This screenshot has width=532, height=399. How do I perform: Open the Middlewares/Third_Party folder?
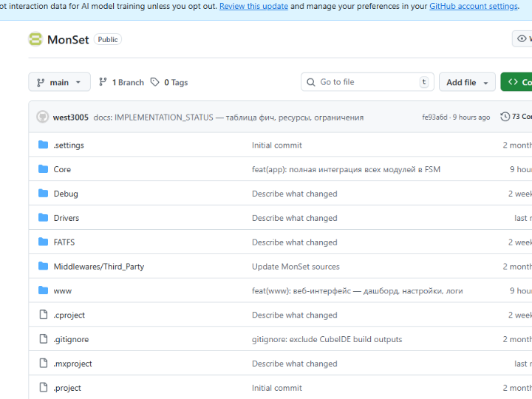pyautogui.click(x=98, y=267)
